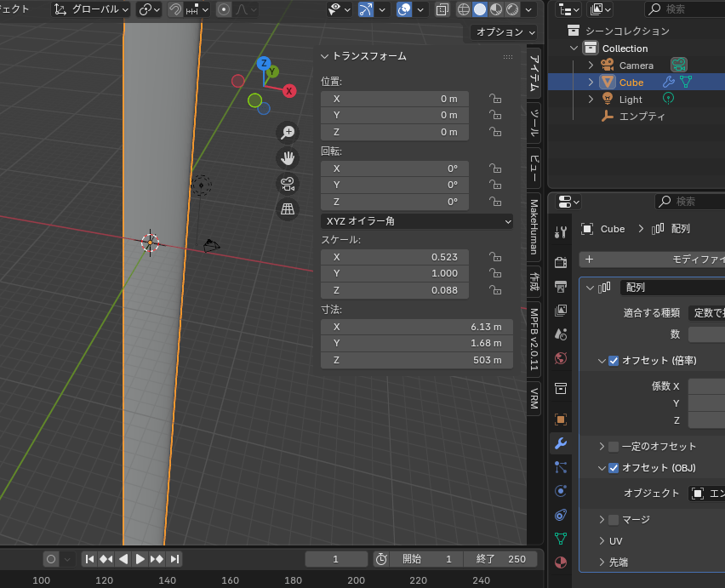This screenshot has width=725, height=588.
Task: Open the XYZ オイラー角 rotation mode dropdown
Action: [x=417, y=221]
